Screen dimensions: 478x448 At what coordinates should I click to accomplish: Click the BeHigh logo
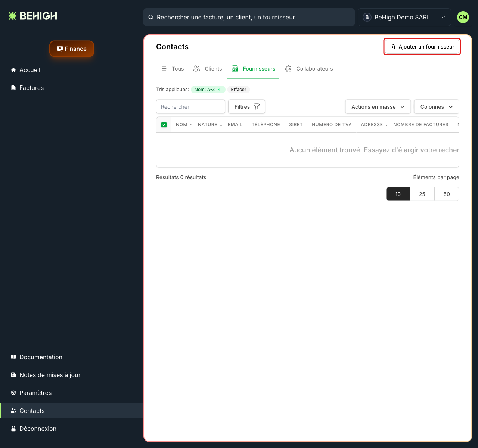pyautogui.click(x=33, y=16)
